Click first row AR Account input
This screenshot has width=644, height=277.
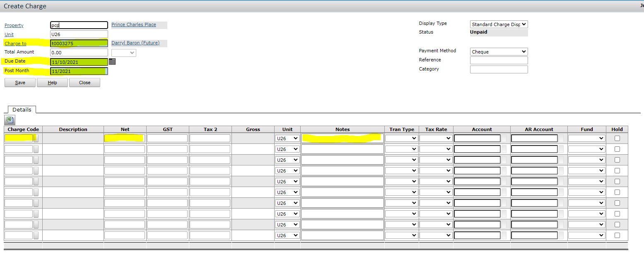click(x=535, y=138)
